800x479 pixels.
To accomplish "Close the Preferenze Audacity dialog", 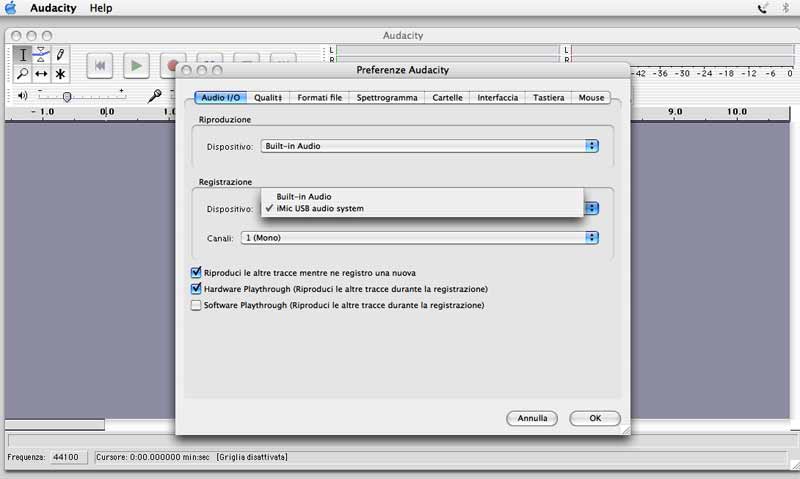I will coord(186,70).
